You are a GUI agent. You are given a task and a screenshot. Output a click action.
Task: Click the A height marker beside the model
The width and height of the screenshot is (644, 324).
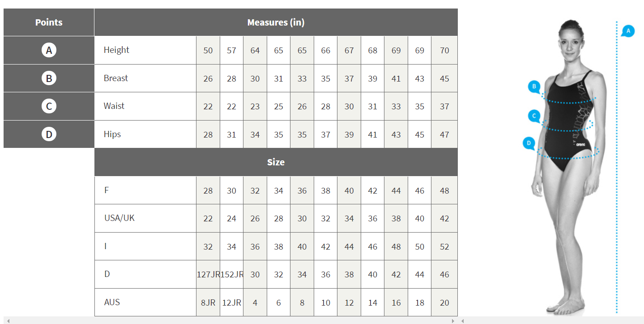click(627, 31)
